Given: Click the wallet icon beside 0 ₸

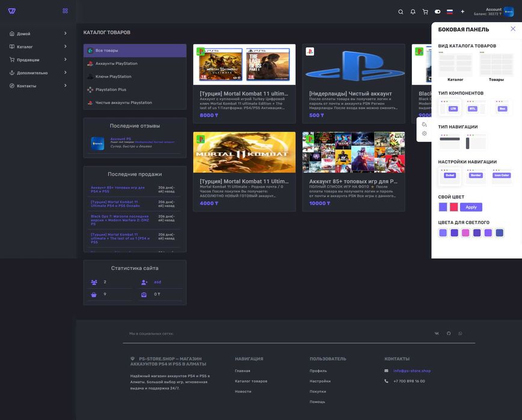Looking at the screenshot, I should [144, 294].
